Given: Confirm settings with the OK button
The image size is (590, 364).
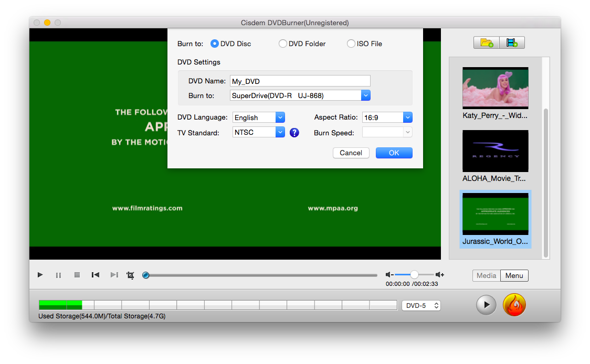Looking at the screenshot, I should 394,153.
